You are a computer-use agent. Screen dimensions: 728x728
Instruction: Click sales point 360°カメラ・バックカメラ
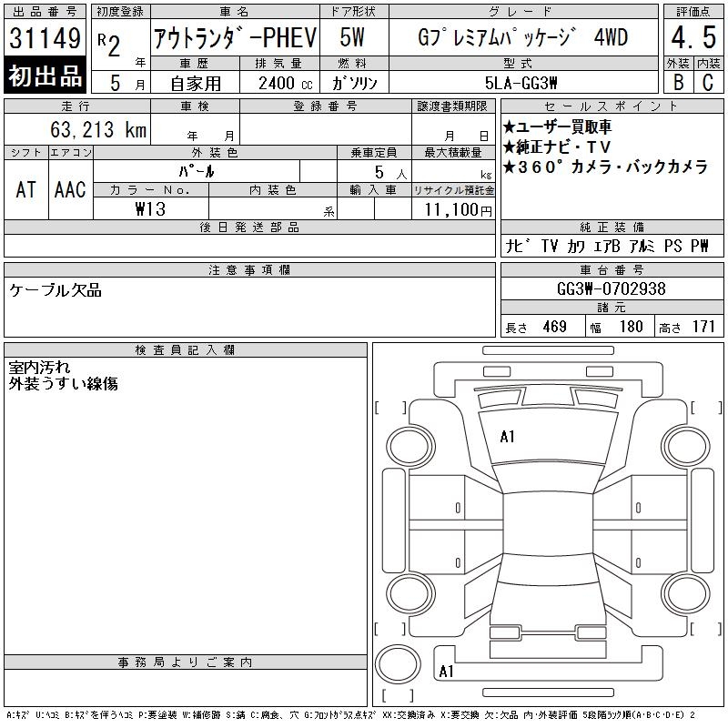tap(605, 167)
